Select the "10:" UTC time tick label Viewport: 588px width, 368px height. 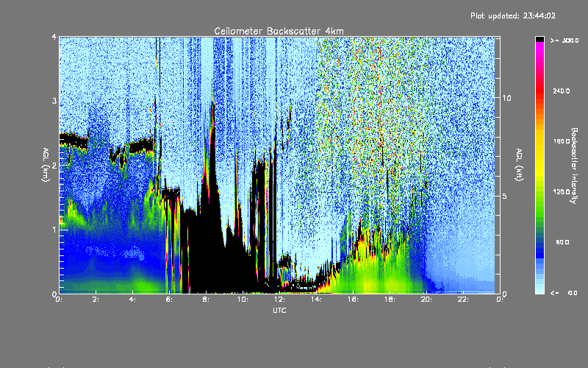pos(243,300)
